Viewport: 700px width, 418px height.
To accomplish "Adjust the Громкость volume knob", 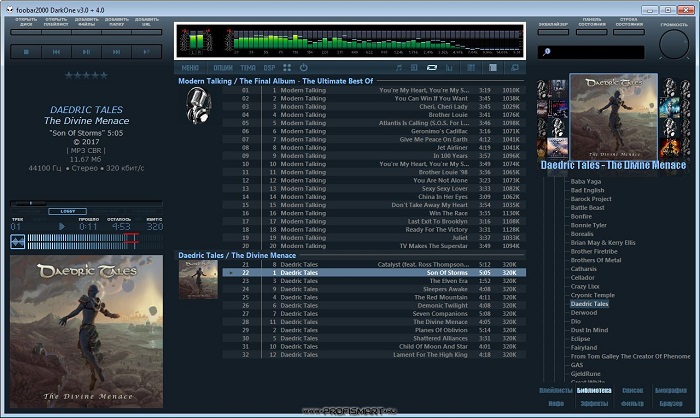I will pos(674,44).
